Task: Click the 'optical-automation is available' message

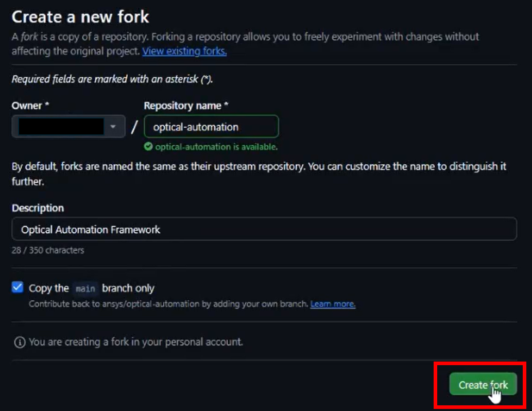Action: pos(216,147)
